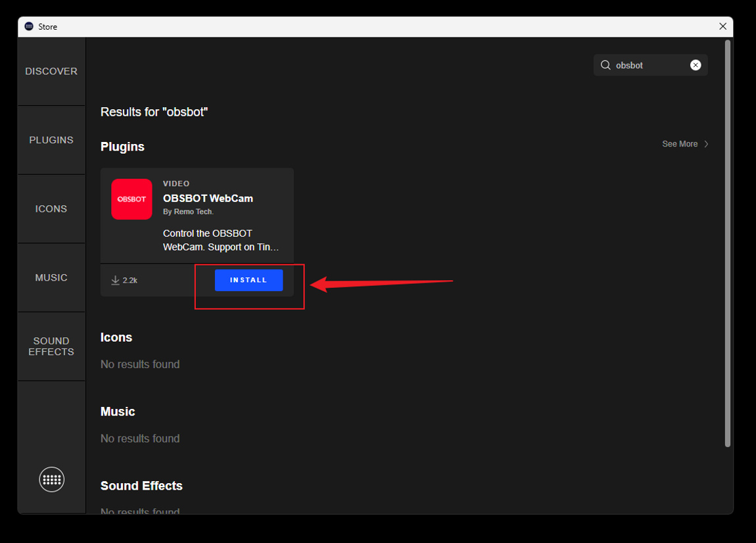Open See More plugins

coord(680,143)
